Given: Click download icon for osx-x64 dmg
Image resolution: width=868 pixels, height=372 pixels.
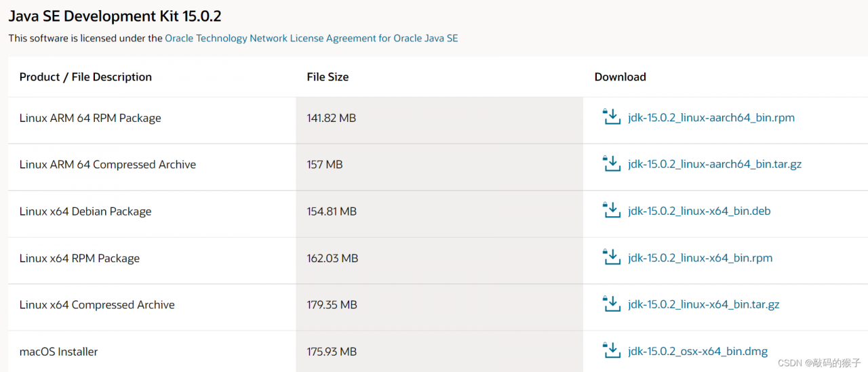Looking at the screenshot, I should 612,351.
